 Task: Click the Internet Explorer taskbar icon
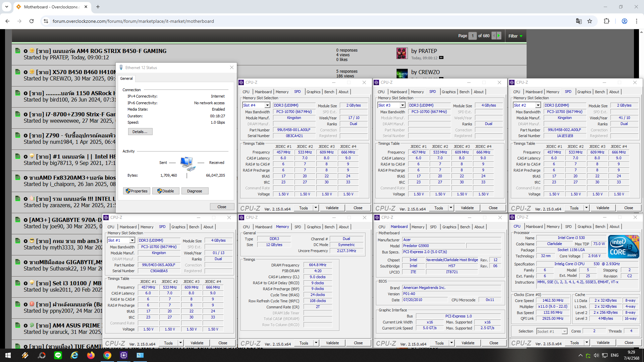[74, 355]
